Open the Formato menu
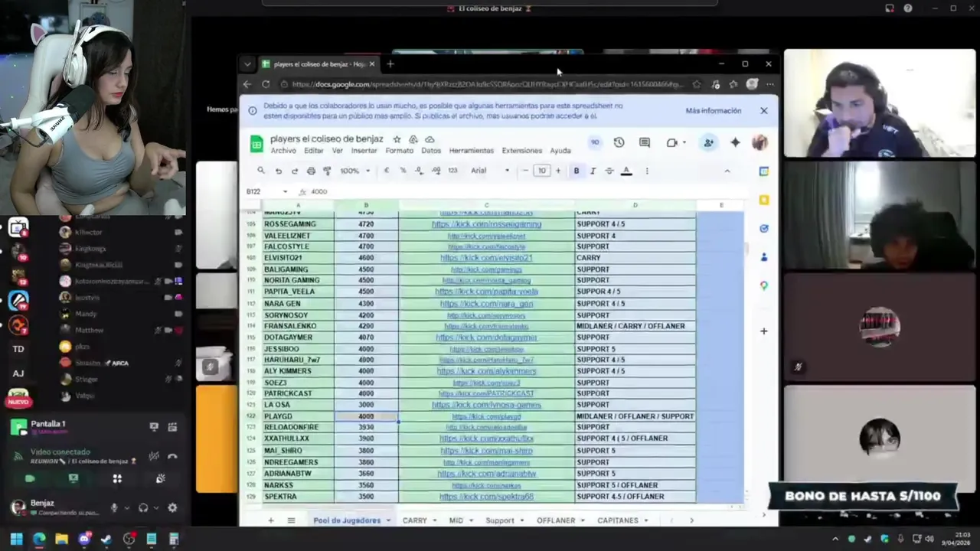Viewport: 980px width, 551px height. (x=399, y=151)
